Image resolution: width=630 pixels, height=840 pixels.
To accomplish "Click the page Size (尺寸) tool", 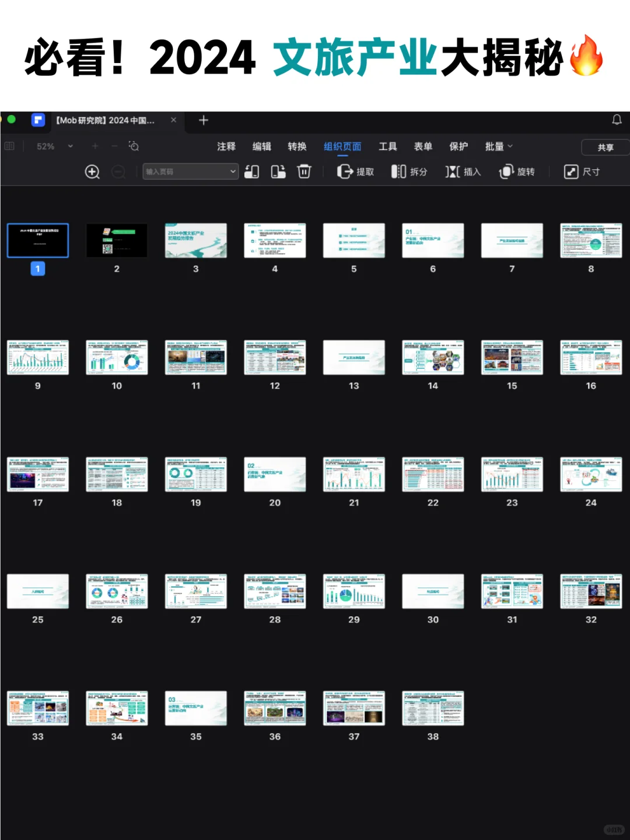I will pyautogui.click(x=582, y=172).
